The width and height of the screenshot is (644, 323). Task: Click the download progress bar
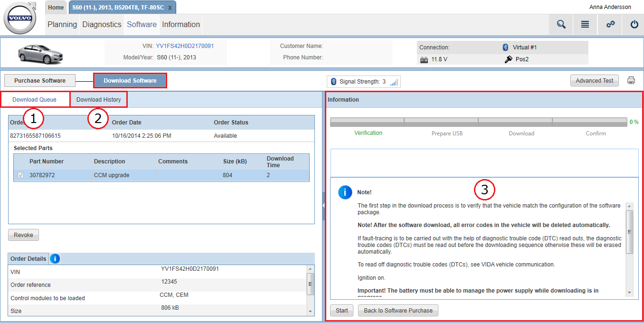[478, 122]
